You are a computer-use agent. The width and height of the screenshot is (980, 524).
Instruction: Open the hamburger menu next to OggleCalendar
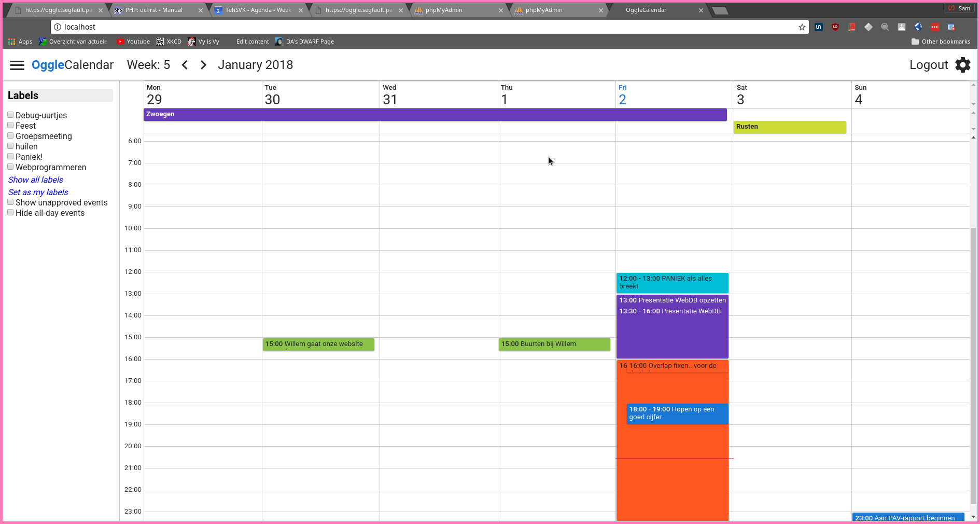(x=17, y=65)
